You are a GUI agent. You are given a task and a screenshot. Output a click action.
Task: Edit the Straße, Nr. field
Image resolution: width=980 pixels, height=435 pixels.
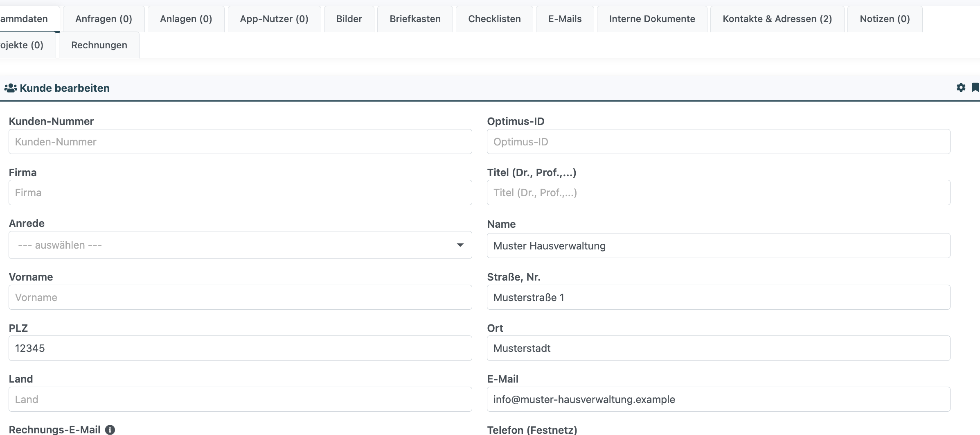pyautogui.click(x=719, y=297)
